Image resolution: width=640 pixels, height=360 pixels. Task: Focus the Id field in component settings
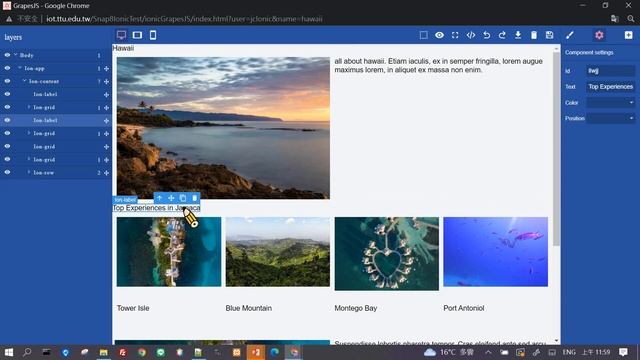click(x=611, y=71)
